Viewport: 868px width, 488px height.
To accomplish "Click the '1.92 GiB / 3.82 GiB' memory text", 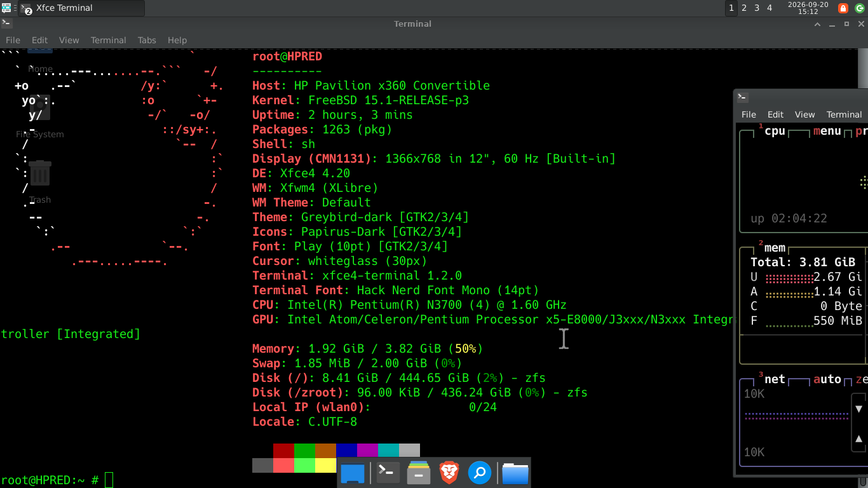I will tap(375, 348).
